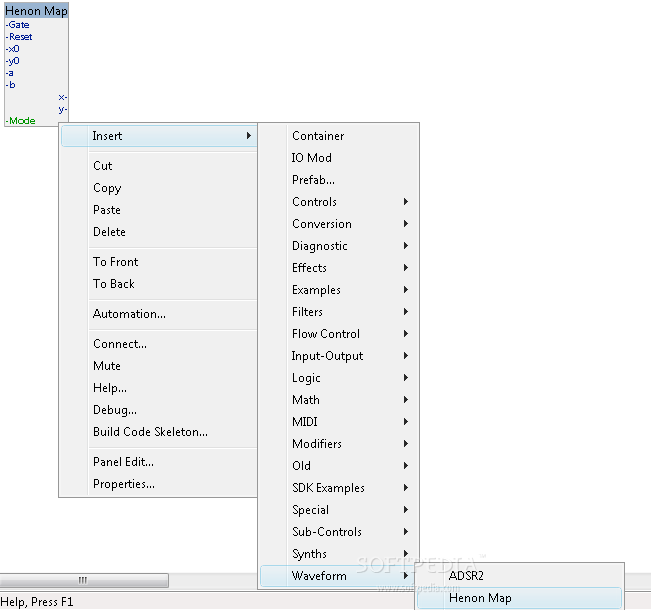Choose Connect... from the menu
The height and width of the screenshot is (610, 651).
(159, 344)
